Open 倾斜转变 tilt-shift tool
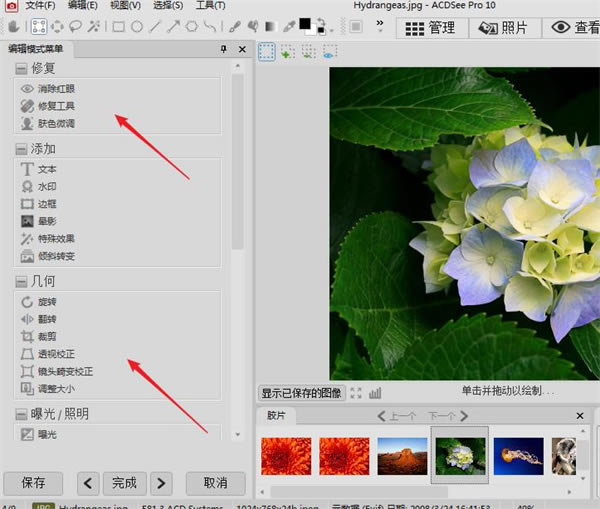The width and height of the screenshot is (600, 509). [x=48, y=256]
